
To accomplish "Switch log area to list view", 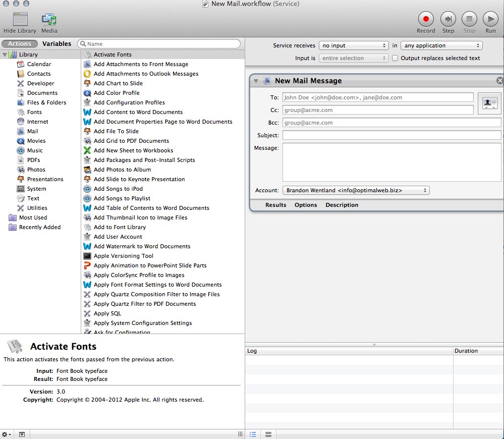I will coord(253,434).
